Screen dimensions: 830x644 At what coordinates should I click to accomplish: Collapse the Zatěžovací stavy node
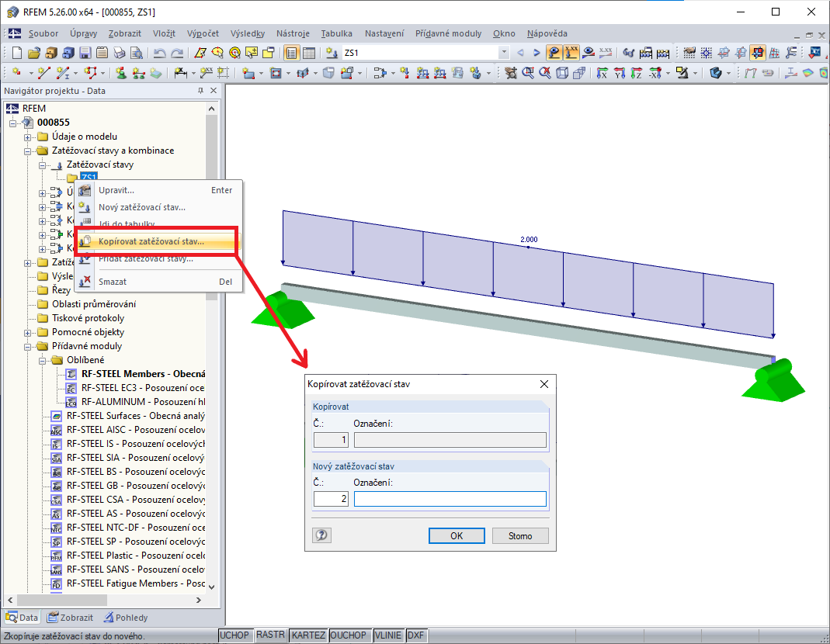tap(43, 165)
